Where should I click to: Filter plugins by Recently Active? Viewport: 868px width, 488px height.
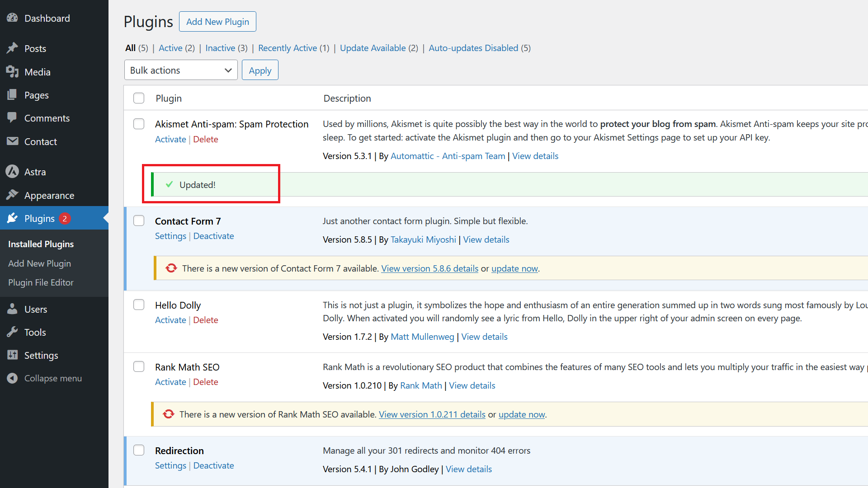[x=288, y=48]
